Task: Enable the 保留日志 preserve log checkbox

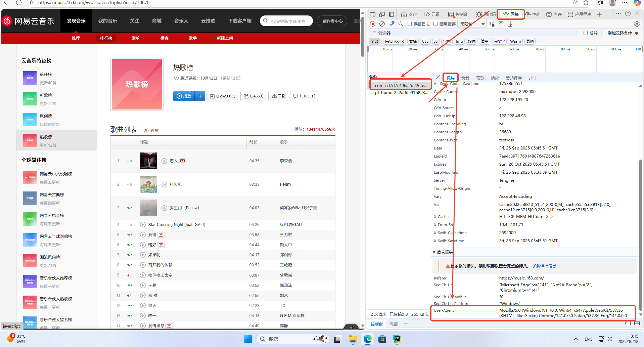Action: (x=410, y=24)
